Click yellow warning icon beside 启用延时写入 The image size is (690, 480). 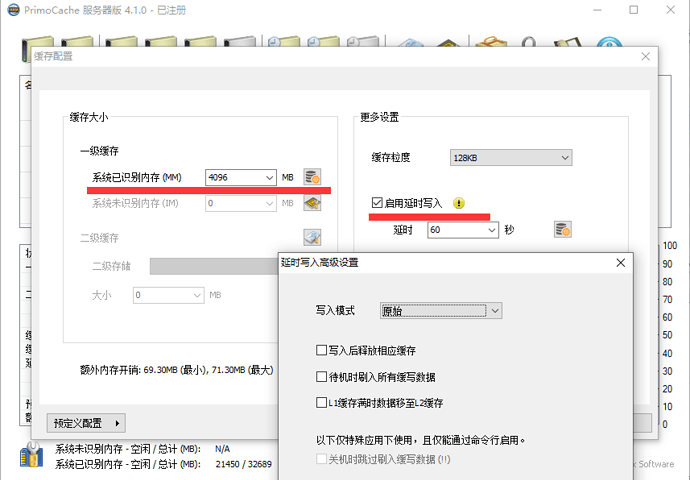pyautogui.click(x=459, y=203)
